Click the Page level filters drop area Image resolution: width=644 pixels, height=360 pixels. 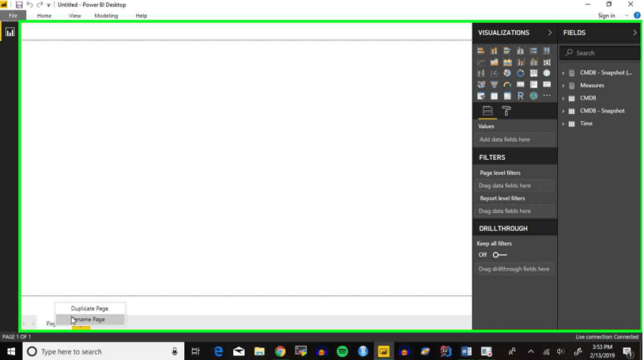coord(514,186)
